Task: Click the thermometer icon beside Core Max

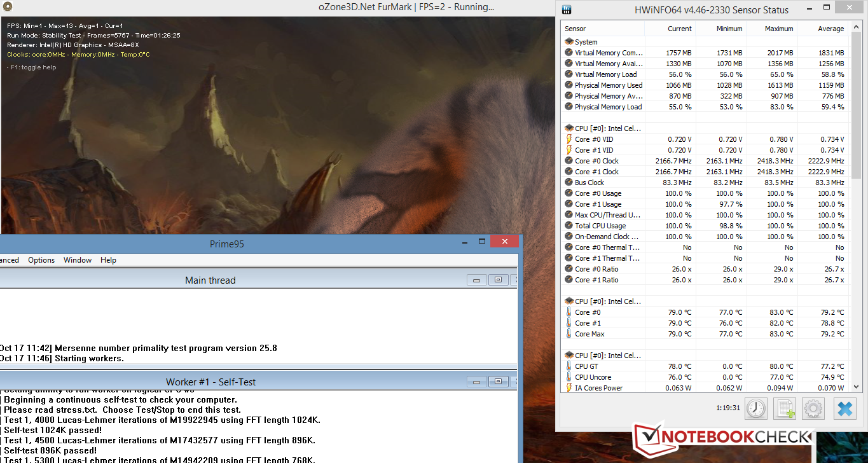Action: pyautogui.click(x=568, y=334)
